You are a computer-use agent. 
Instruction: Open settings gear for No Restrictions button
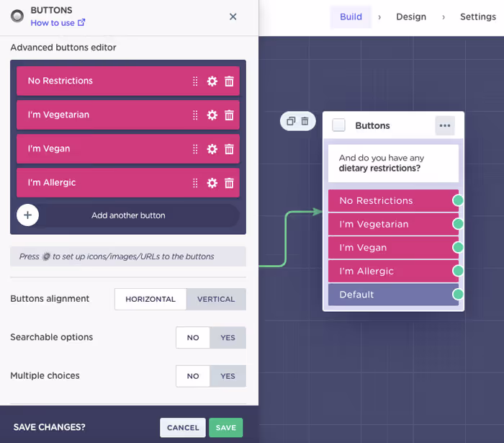tap(212, 81)
